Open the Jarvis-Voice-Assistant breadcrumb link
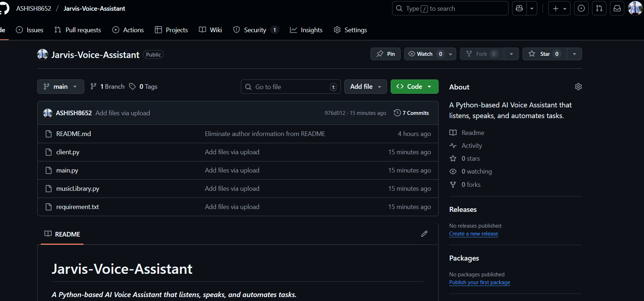The width and height of the screenshot is (644, 301). pyautogui.click(x=94, y=8)
